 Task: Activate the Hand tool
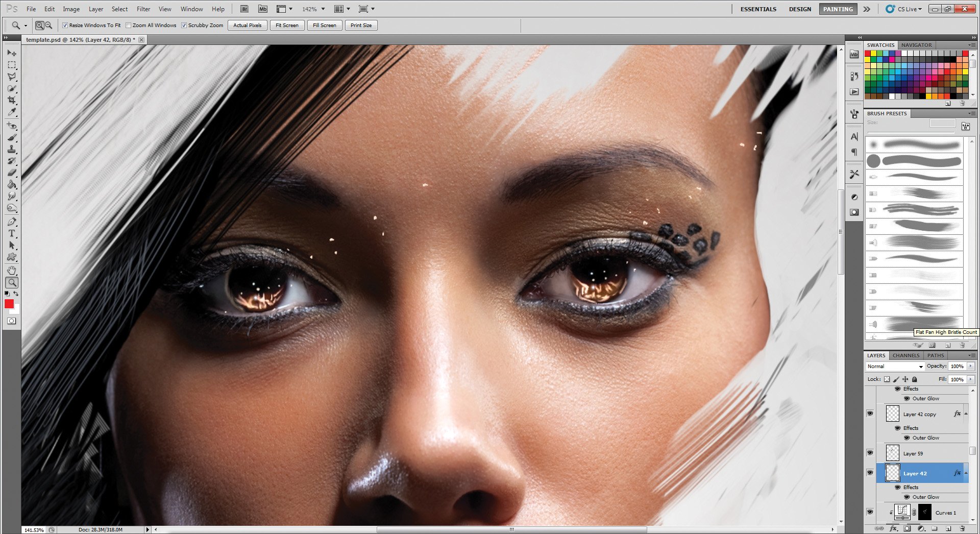(x=12, y=270)
